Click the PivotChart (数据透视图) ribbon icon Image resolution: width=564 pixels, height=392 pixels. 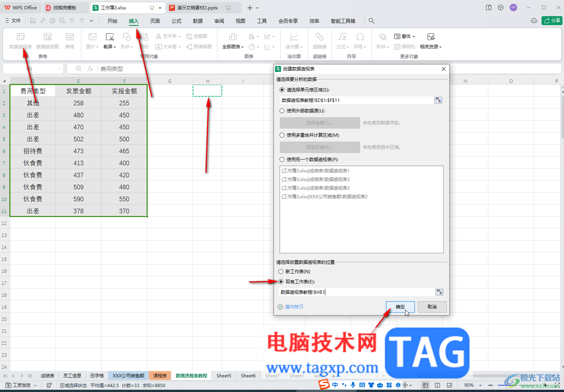click(x=48, y=37)
